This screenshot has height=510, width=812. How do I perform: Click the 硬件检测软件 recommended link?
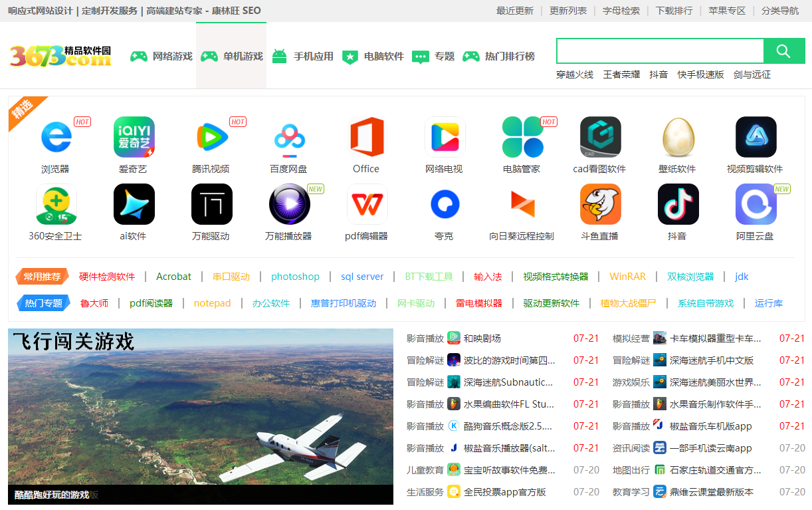point(107,277)
